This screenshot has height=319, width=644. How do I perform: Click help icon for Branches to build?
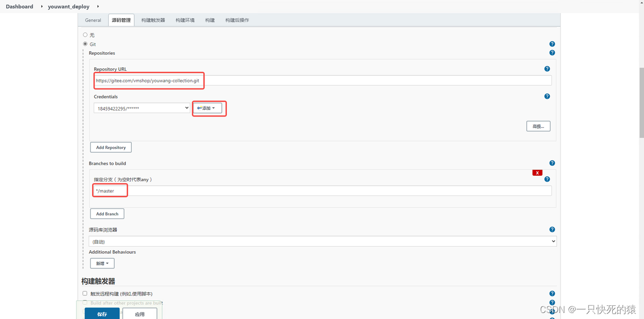click(x=552, y=163)
